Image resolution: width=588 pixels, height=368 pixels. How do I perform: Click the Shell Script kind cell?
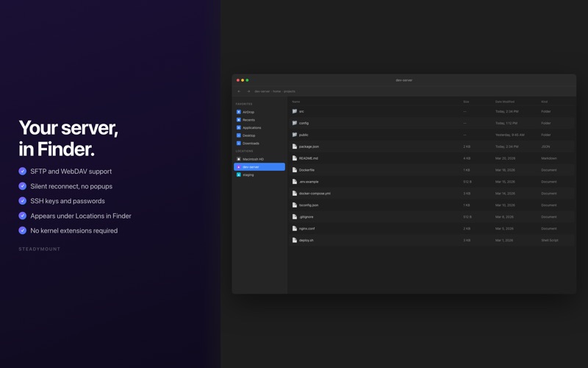pos(550,241)
